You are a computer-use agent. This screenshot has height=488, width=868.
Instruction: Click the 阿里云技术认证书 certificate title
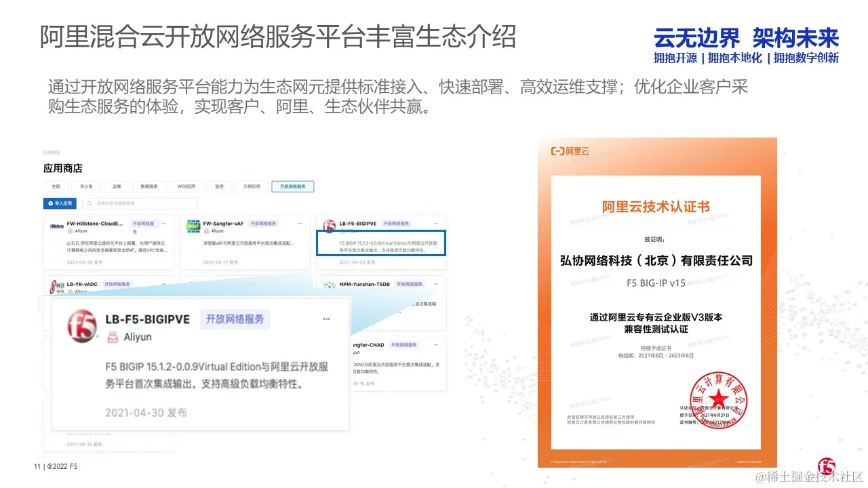[656, 207]
